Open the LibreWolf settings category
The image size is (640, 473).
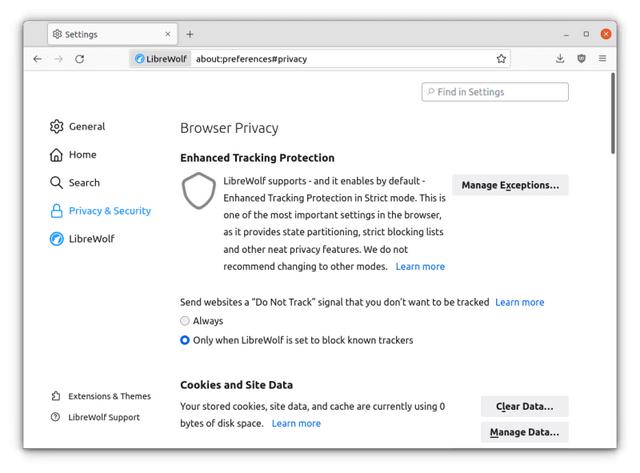[82, 239]
